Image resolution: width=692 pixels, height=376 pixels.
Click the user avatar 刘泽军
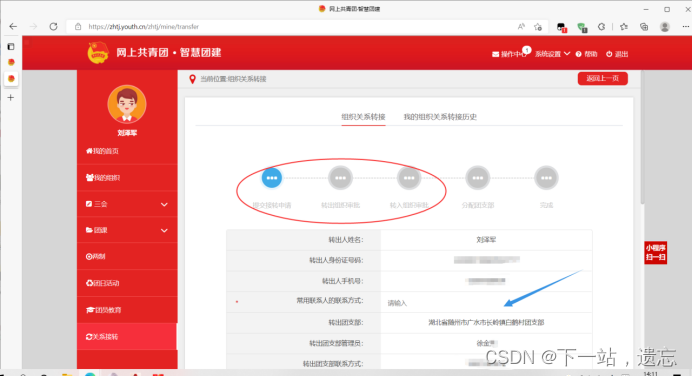(x=127, y=105)
